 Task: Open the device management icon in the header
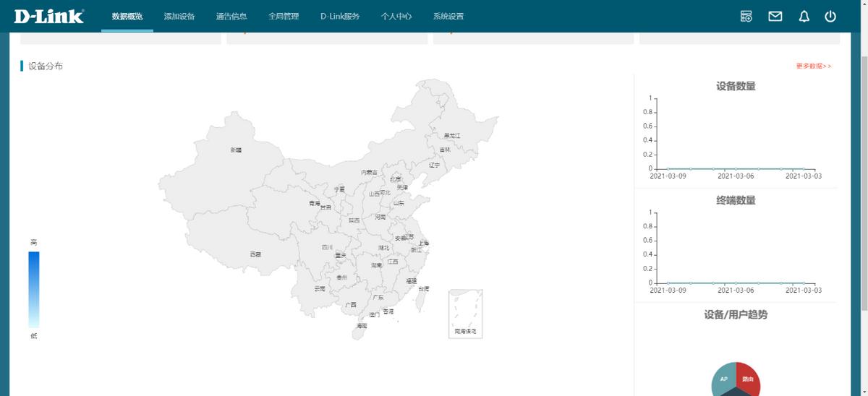click(746, 16)
